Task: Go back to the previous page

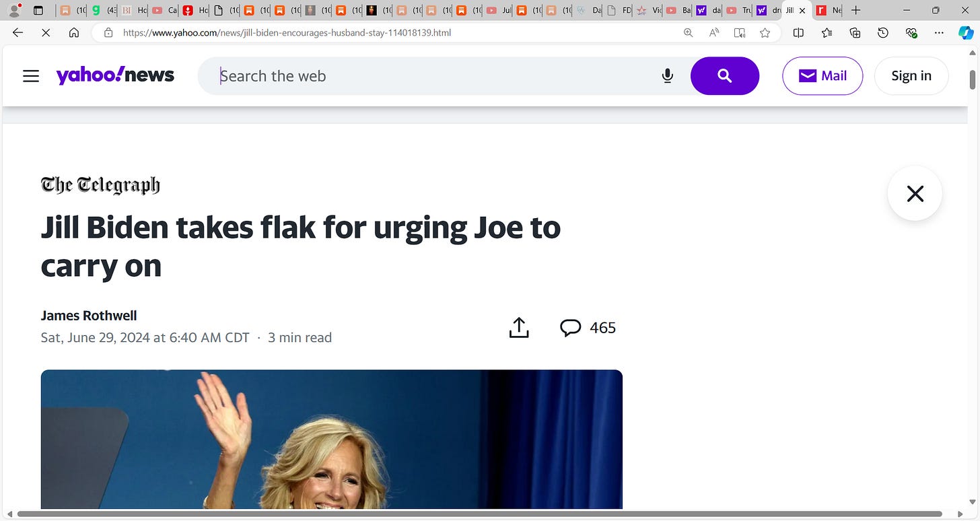Action: point(18,32)
